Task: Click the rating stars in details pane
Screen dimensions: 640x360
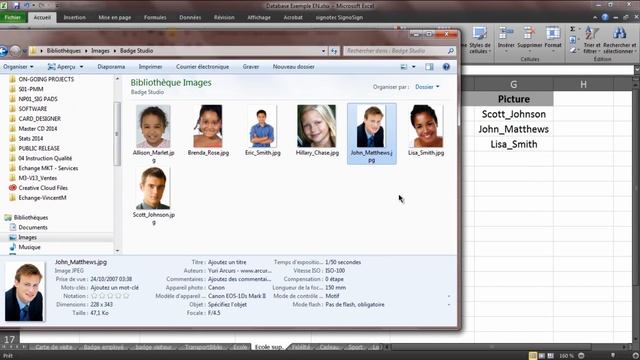Action: click(110, 296)
